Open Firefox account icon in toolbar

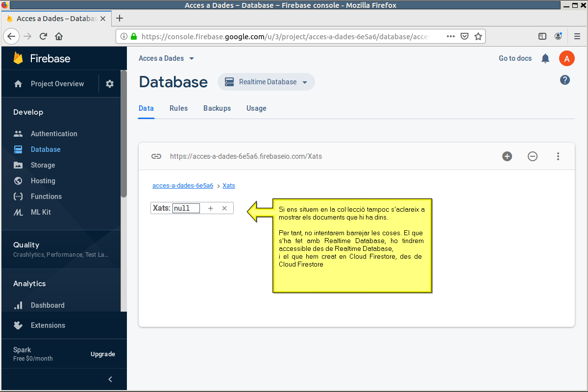(558, 36)
